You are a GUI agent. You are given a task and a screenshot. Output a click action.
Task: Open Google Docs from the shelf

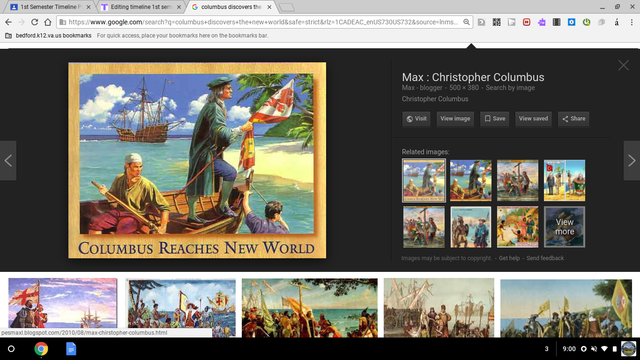pyautogui.click(x=71, y=349)
